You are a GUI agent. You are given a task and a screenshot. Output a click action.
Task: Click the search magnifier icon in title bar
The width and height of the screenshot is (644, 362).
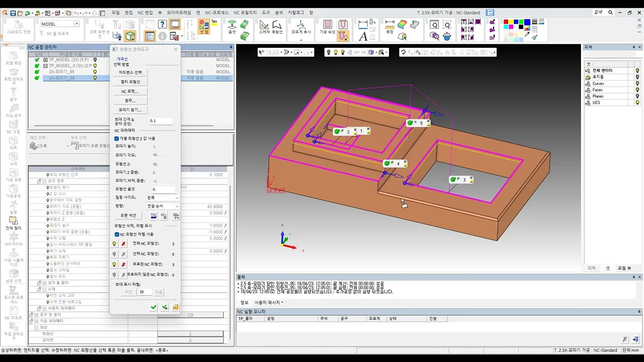click(x=610, y=13)
